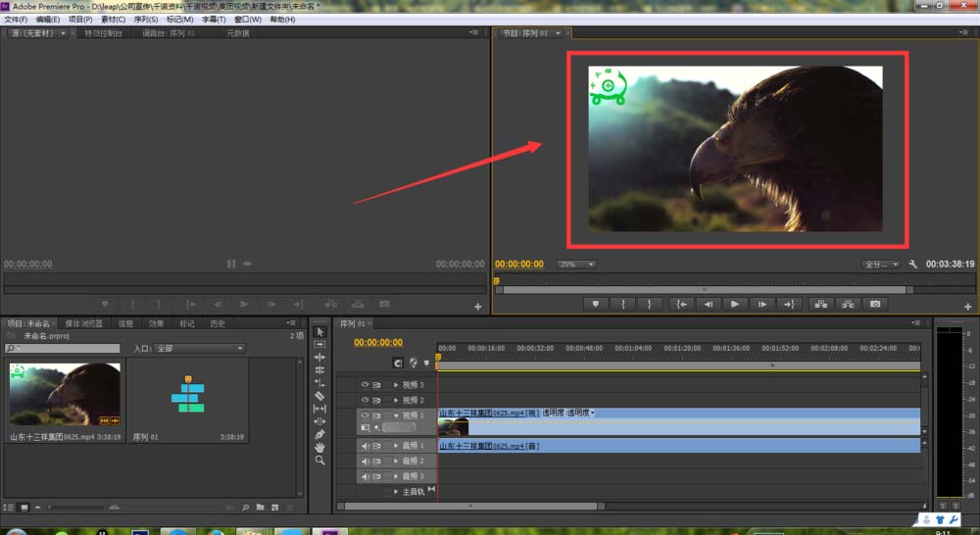The width and height of the screenshot is (980, 535).
Task: Open the 文件(F) menu
Action: (x=16, y=20)
